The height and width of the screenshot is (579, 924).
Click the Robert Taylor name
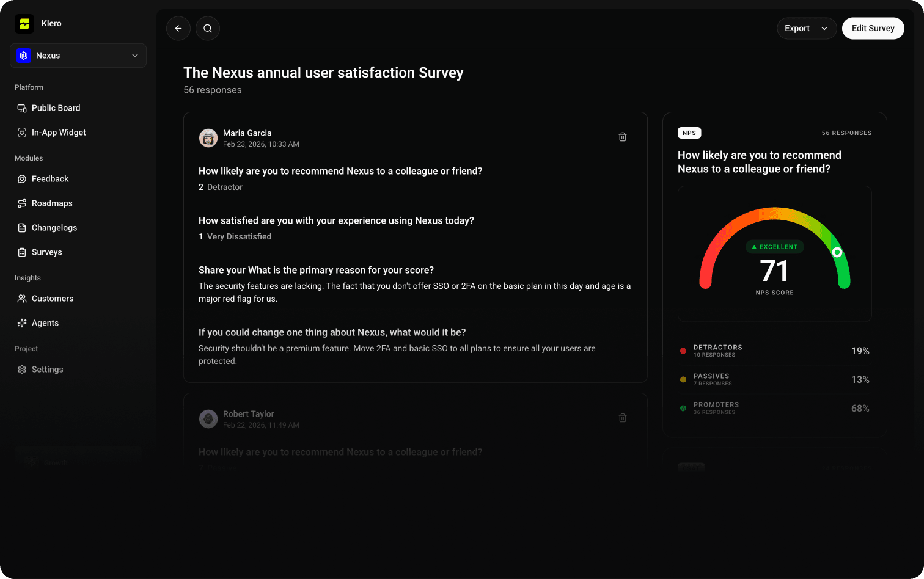[x=249, y=414]
